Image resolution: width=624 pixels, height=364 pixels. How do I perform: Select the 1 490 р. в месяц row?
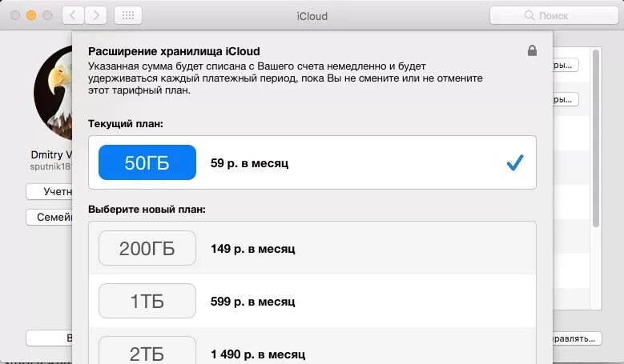pyautogui.click(x=312, y=346)
